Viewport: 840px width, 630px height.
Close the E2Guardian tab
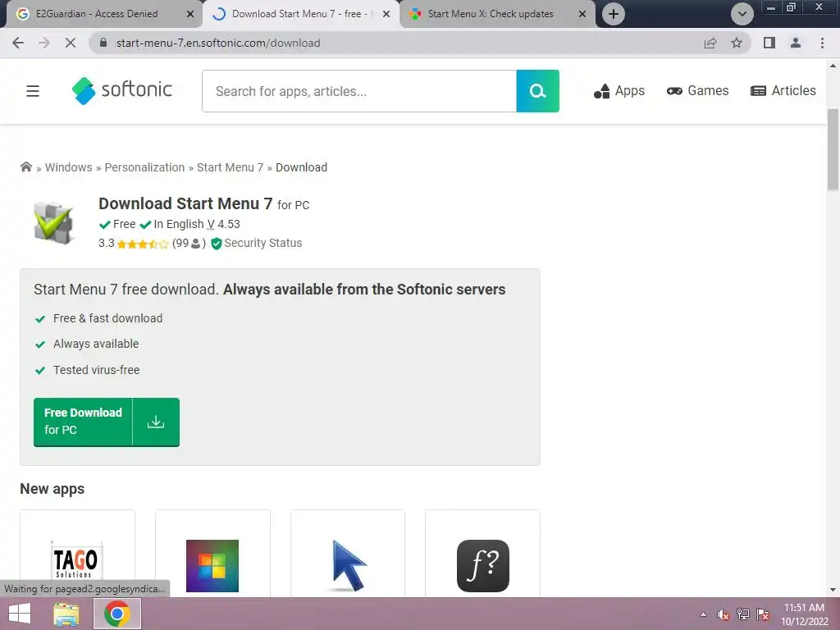click(x=190, y=14)
